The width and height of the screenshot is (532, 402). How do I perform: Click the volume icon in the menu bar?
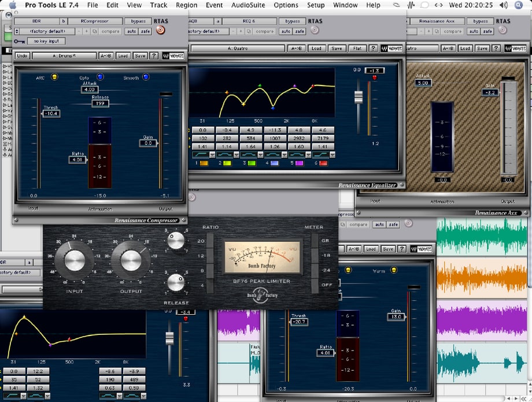504,5
